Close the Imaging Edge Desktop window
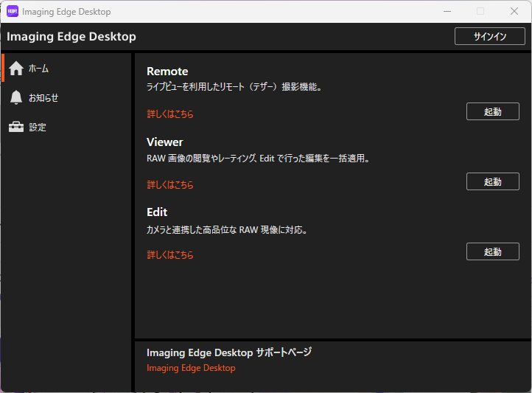The height and width of the screenshot is (393, 532). click(514, 11)
